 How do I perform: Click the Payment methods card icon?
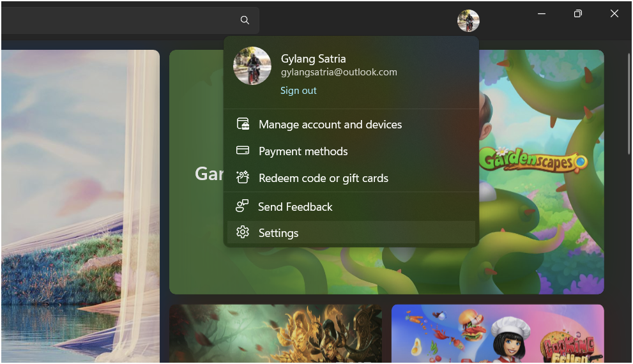243,151
